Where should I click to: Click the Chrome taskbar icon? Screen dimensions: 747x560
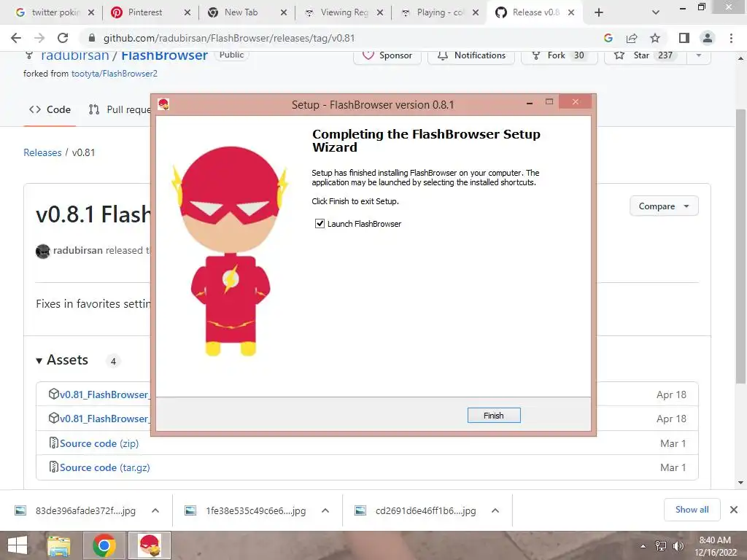pos(104,545)
